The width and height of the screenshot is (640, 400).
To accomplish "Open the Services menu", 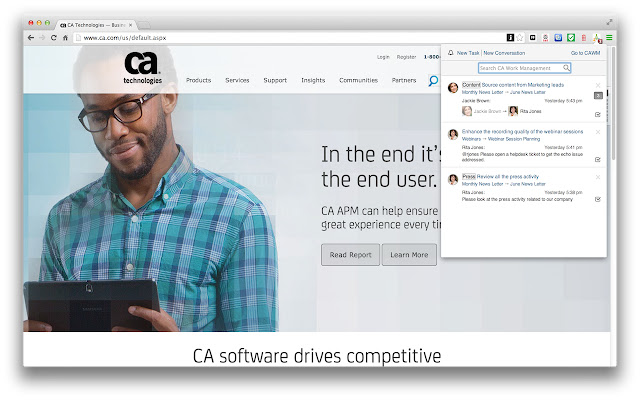I will (237, 80).
